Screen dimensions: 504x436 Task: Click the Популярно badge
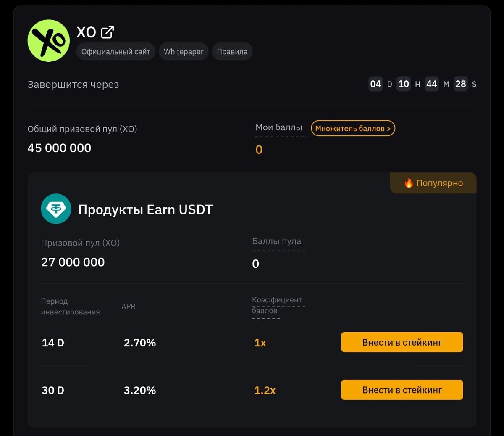(x=433, y=183)
